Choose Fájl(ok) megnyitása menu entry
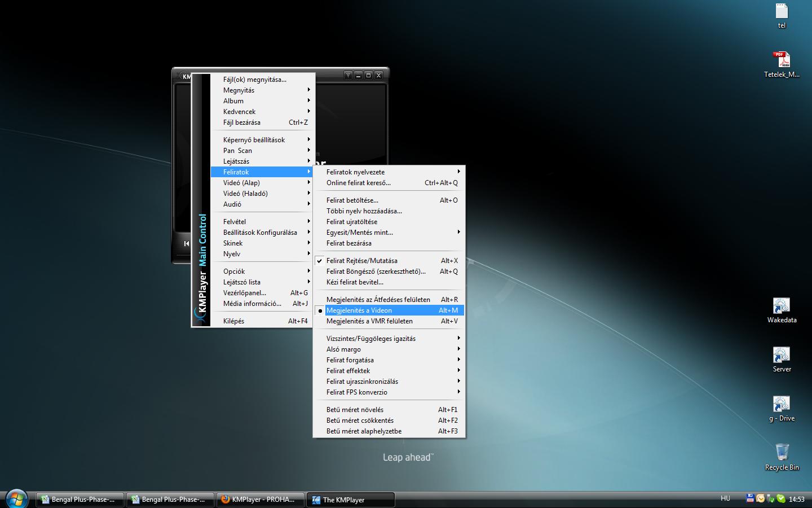812x508 pixels. 262,80
